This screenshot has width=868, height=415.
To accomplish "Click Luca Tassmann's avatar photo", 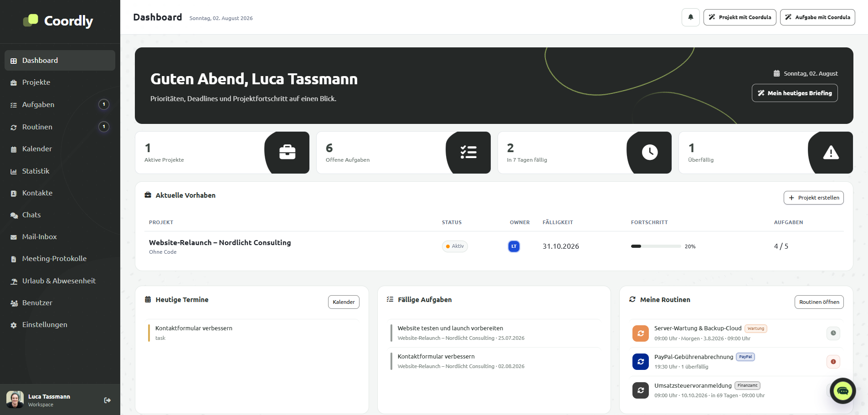I will [15, 400].
